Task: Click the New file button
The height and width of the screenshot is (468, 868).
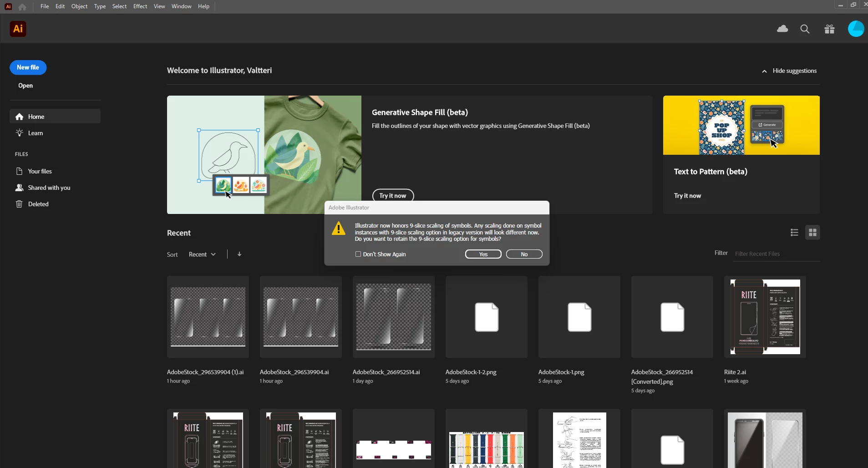Action: point(28,67)
